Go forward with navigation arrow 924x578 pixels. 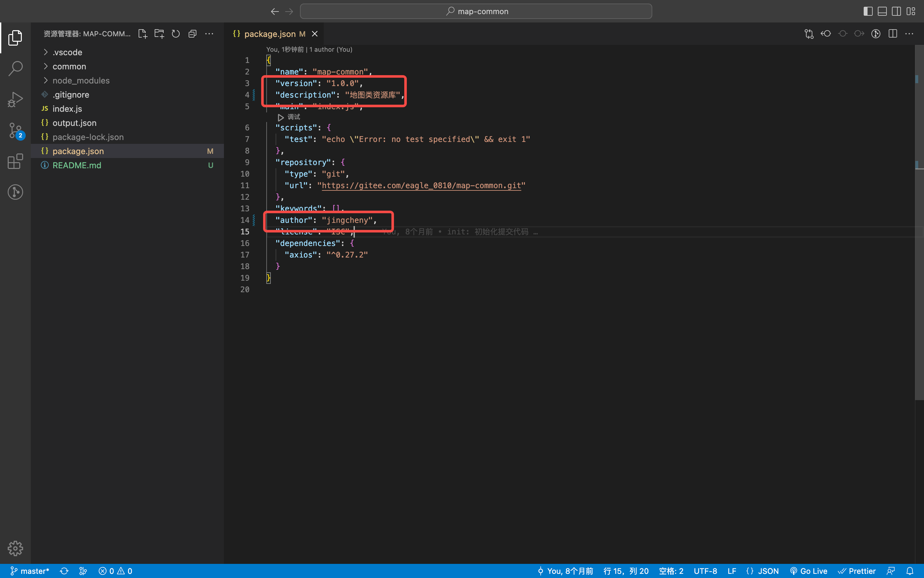289,12
